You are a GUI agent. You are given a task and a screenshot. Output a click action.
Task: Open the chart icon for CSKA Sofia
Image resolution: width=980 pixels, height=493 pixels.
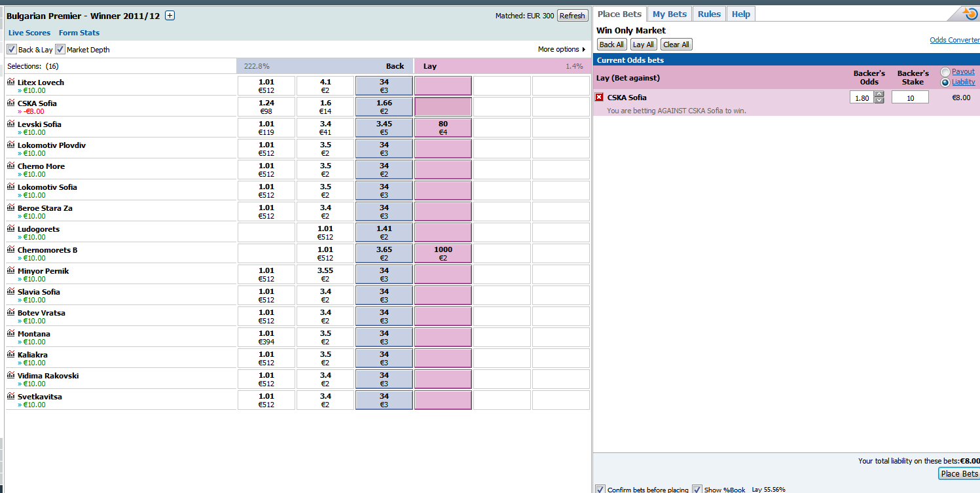click(x=10, y=103)
